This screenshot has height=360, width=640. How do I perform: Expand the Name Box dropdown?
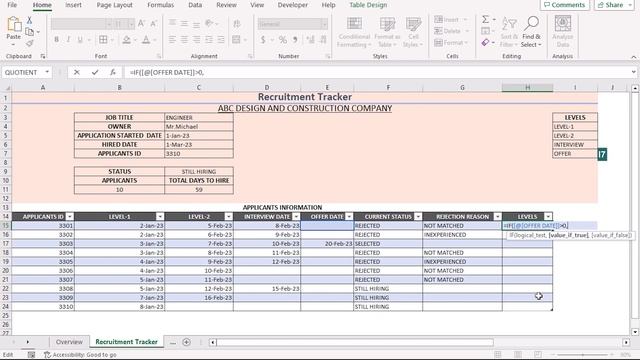[47, 72]
